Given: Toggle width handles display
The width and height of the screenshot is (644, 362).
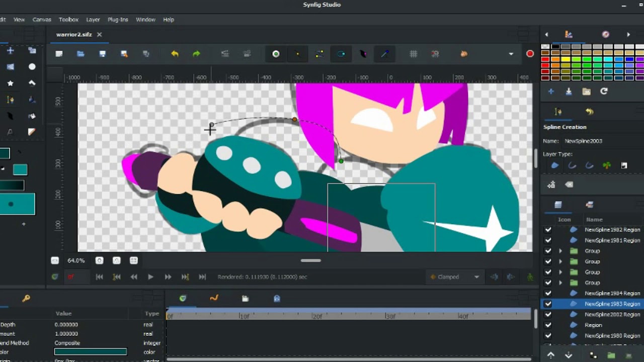Looking at the screenshot, I should pos(363,54).
